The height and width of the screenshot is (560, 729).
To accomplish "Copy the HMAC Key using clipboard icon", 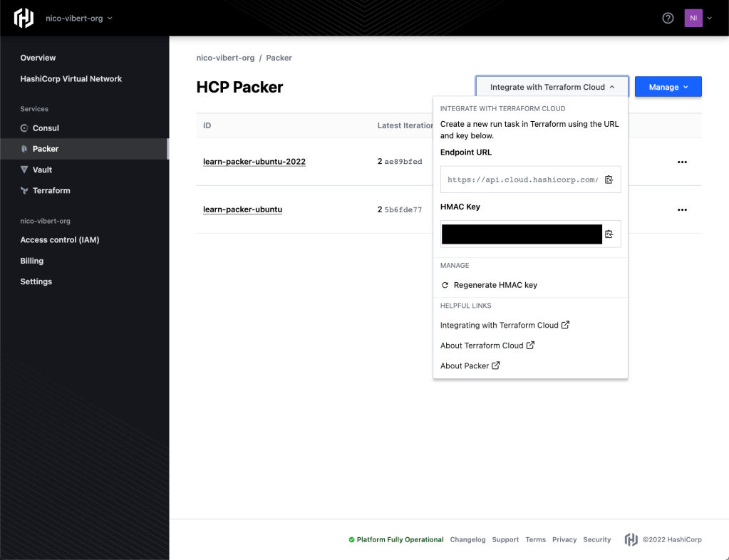I will point(609,234).
